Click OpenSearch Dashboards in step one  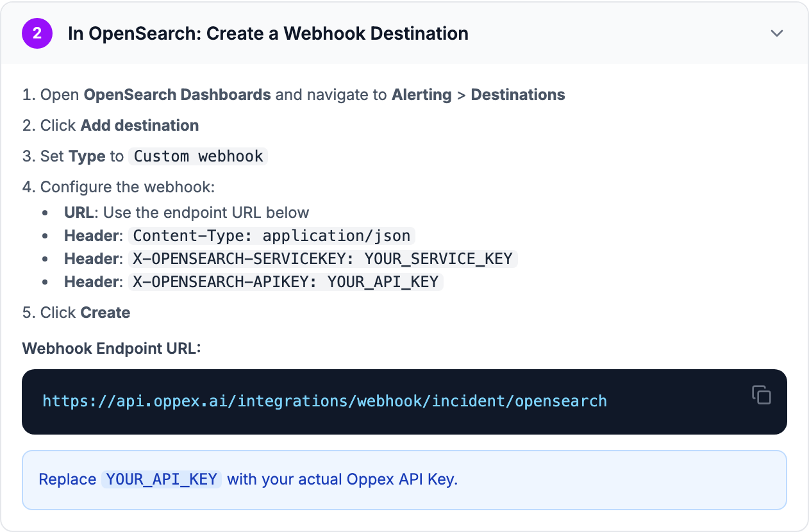(x=178, y=95)
